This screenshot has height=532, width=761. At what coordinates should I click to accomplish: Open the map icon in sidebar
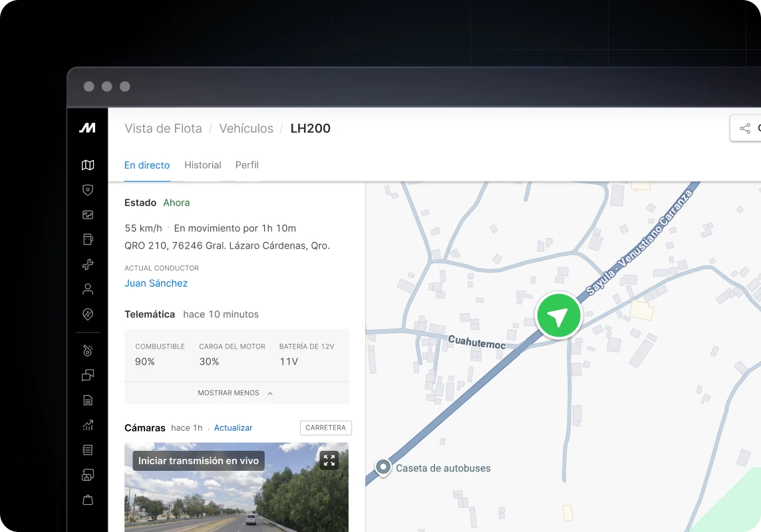[88, 165]
